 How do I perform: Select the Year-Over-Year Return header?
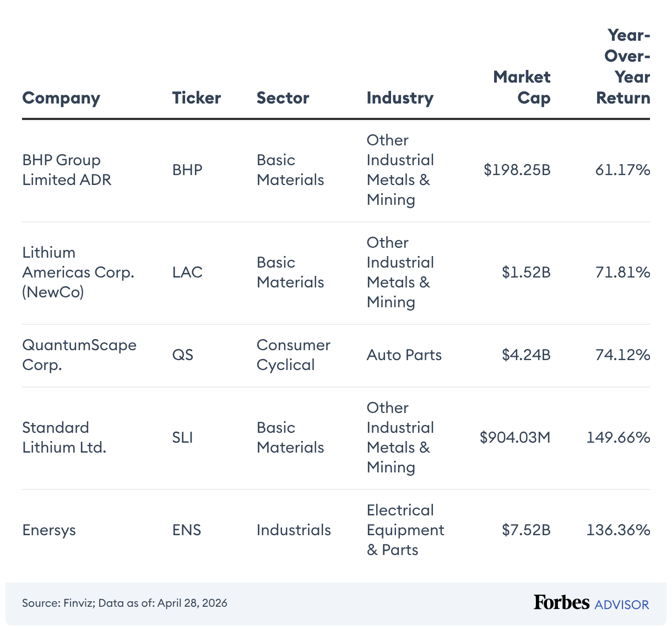(x=624, y=67)
